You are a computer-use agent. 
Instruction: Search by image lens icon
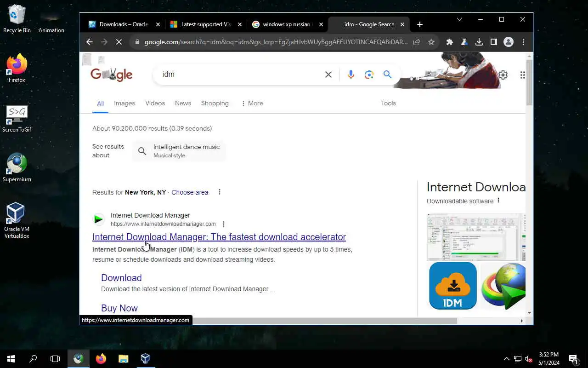click(369, 75)
